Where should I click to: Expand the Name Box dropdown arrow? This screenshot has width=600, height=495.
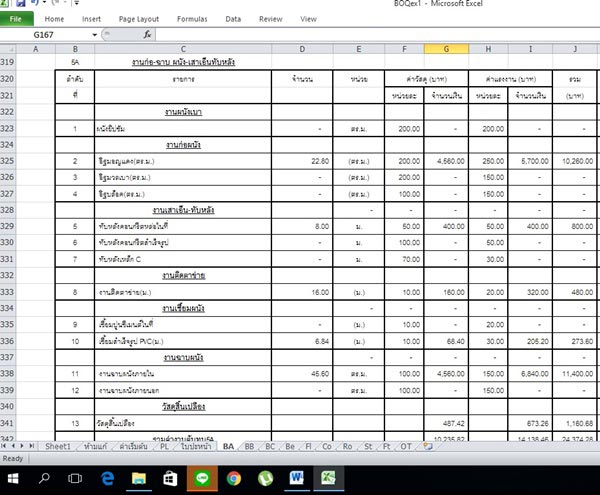pyautogui.click(x=95, y=35)
